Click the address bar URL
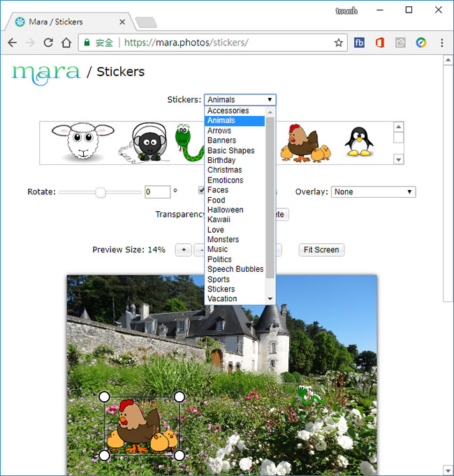Image resolution: width=454 pixels, height=476 pixels. (x=186, y=43)
